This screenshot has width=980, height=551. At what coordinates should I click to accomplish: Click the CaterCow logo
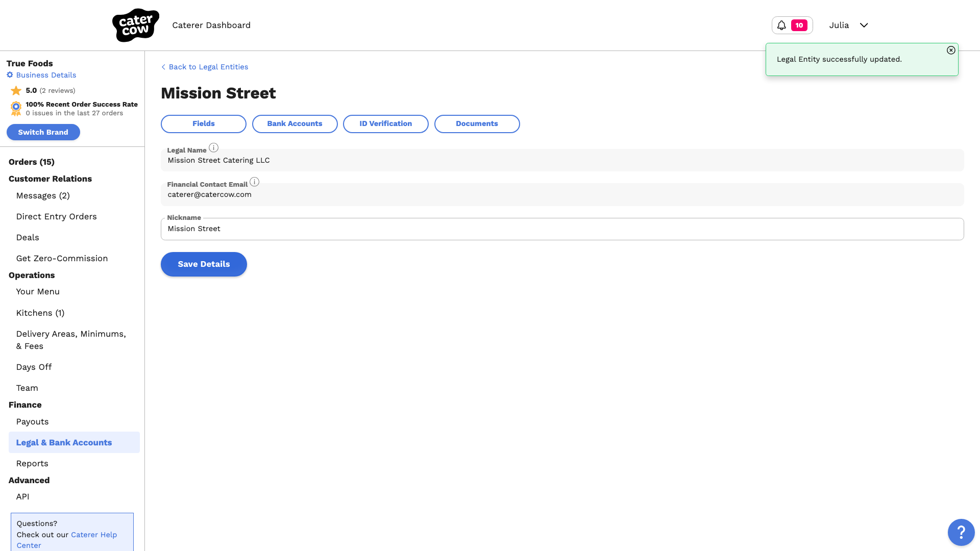pos(135,25)
